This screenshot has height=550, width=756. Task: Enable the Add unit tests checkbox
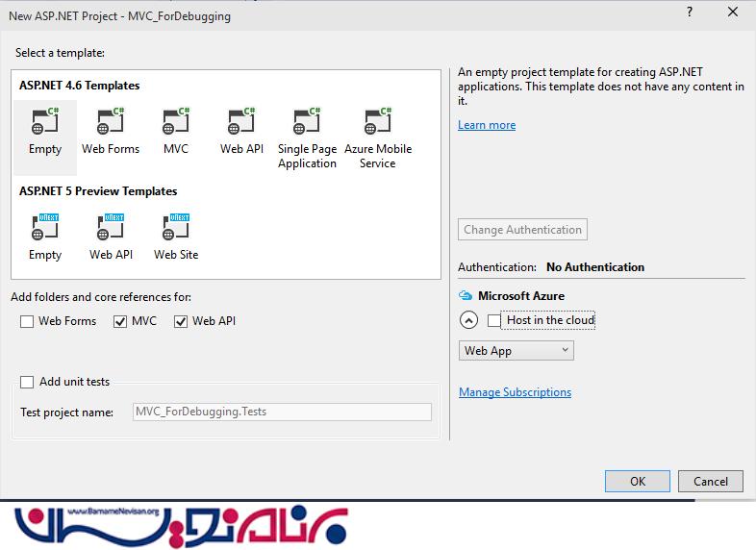27,382
